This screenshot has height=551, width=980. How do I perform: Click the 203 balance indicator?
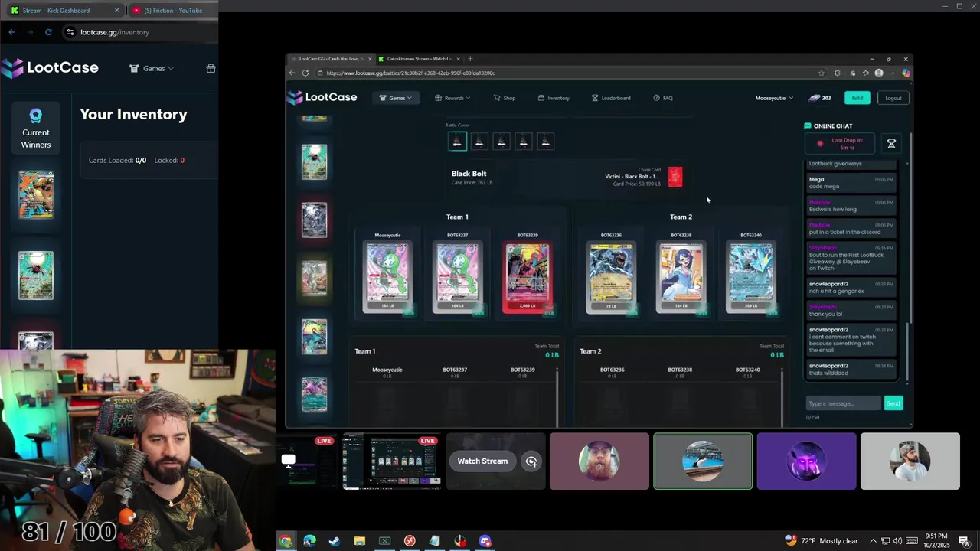click(x=819, y=98)
